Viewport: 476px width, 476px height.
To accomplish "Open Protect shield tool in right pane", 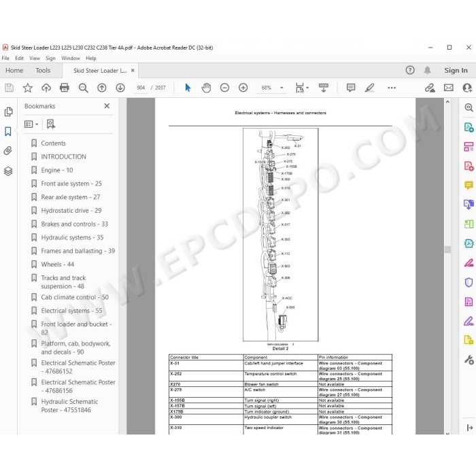I will pos(469,282).
